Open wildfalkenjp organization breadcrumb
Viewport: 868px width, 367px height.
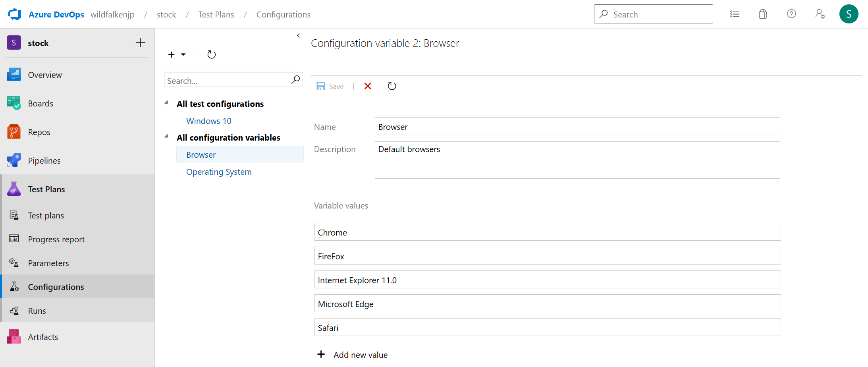[x=112, y=15]
